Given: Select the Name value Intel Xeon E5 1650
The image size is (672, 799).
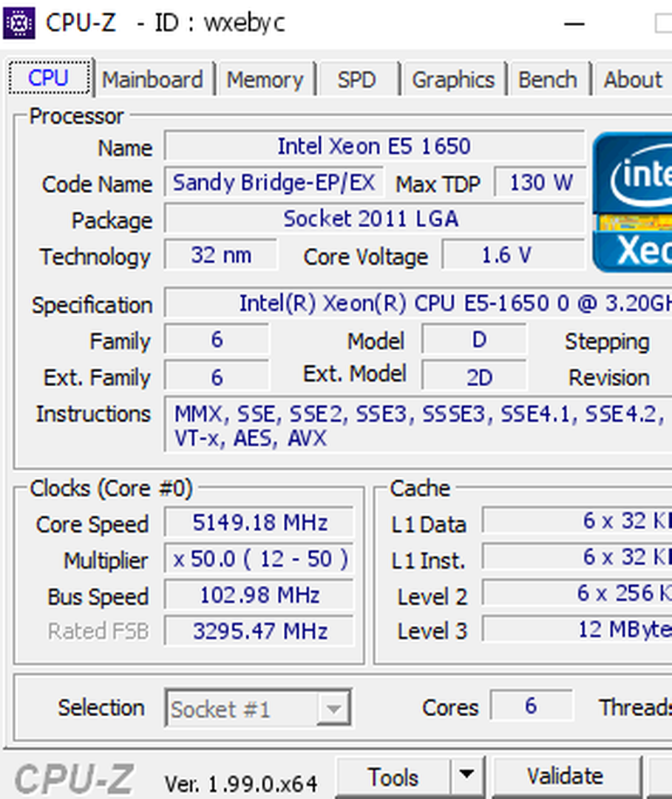Looking at the screenshot, I should [374, 146].
